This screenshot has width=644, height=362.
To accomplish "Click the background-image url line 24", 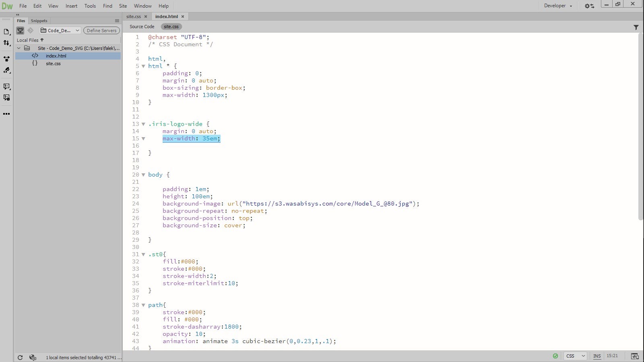I will [291, 204].
